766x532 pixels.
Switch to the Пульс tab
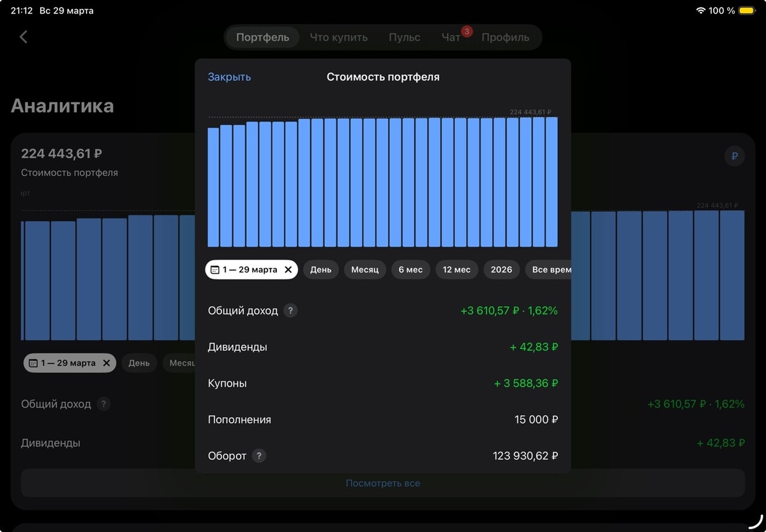pos(403,37)
